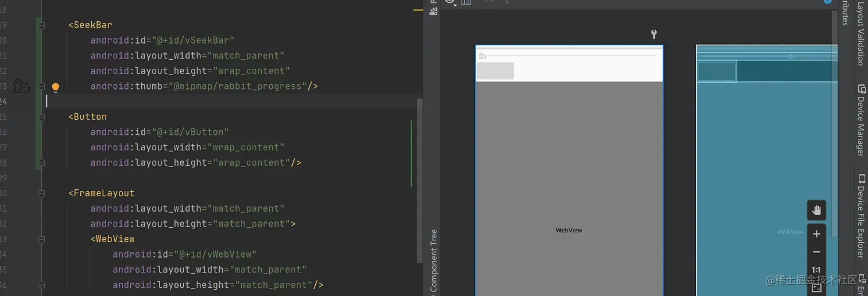Select the pan hand tool
Image resolution: width=868 pixels, height=296 pixels.
pyautogui.click(x=816, y=211)
